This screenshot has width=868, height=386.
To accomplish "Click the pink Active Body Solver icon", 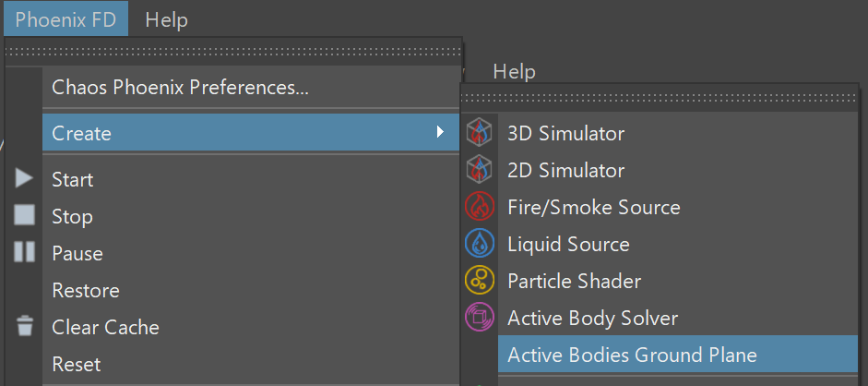I will coord(479,318).
